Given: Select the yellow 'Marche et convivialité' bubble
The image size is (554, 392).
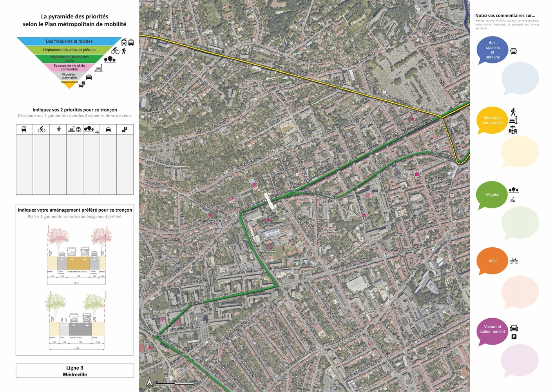Looking at the screenshot, I should pos(492,120).
